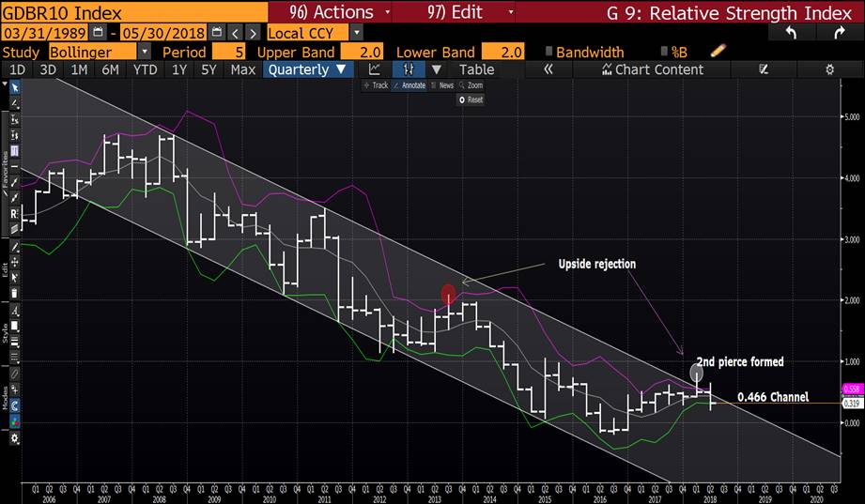Select the '2nd pierce formed' annotation text

[x=740, y=361]
